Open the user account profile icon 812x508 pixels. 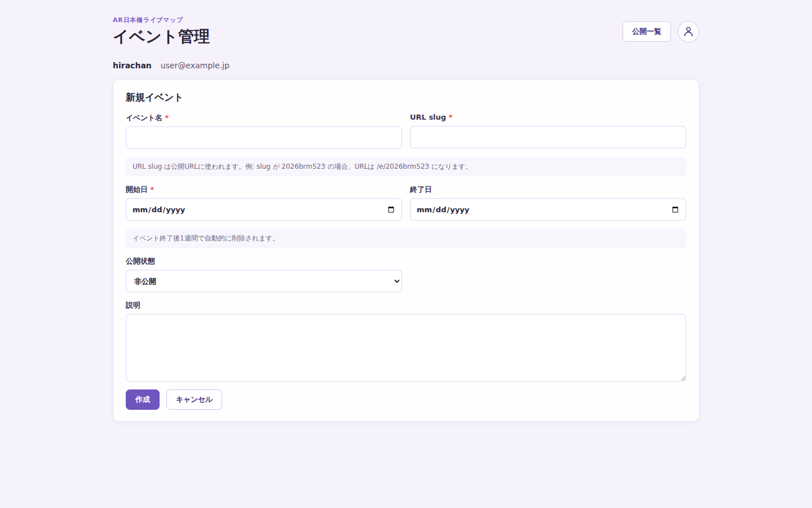[689, 32]
